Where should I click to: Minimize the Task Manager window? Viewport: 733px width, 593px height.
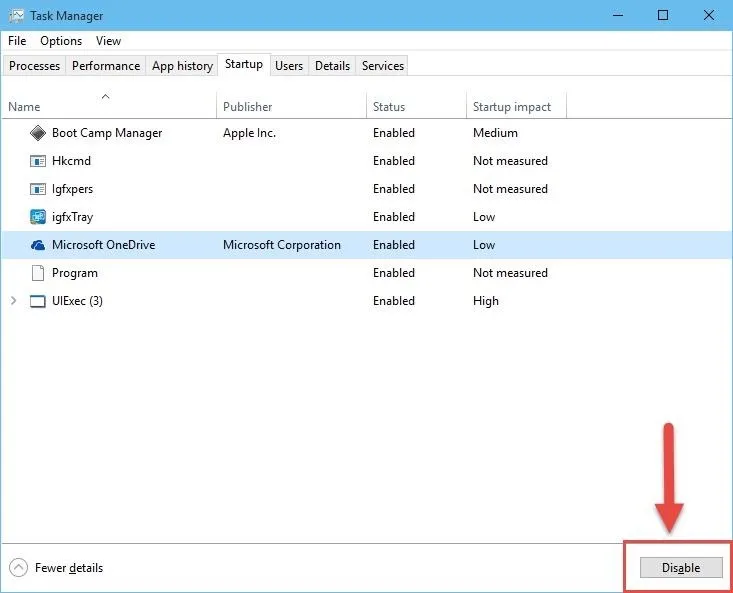618,15
